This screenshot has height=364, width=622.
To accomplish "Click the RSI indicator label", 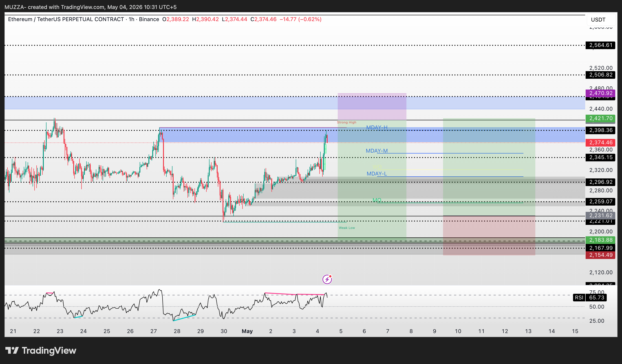I will pyautogui.click(x=579, y=298).
